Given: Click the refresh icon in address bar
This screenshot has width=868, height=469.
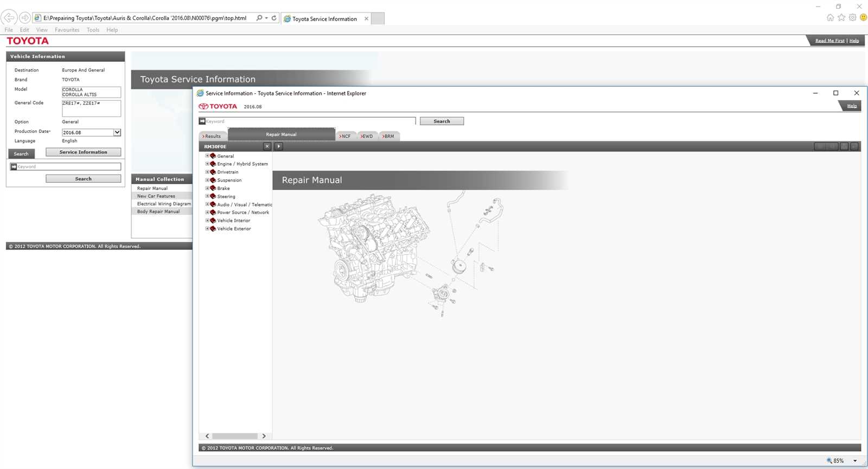Looking at the screenshot, I should point(274,18).
